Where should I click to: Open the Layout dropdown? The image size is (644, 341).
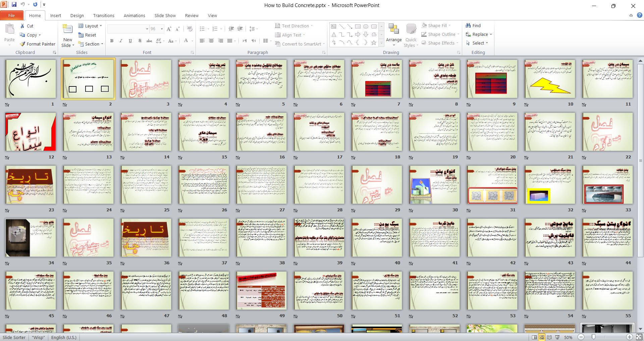[90, 26]
